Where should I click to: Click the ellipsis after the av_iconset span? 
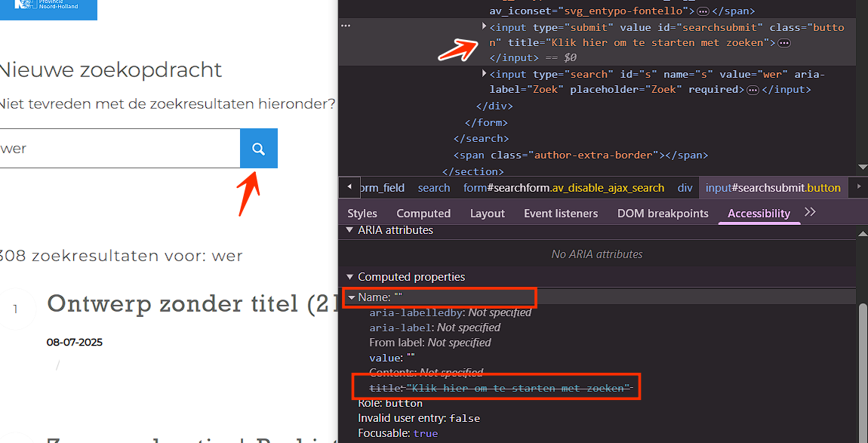[703, 11]
